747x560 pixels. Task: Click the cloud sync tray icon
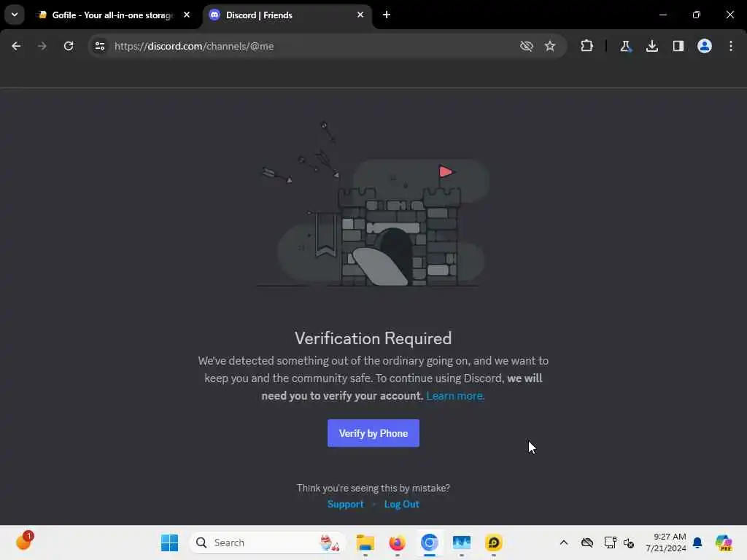(x=587, y=542)
